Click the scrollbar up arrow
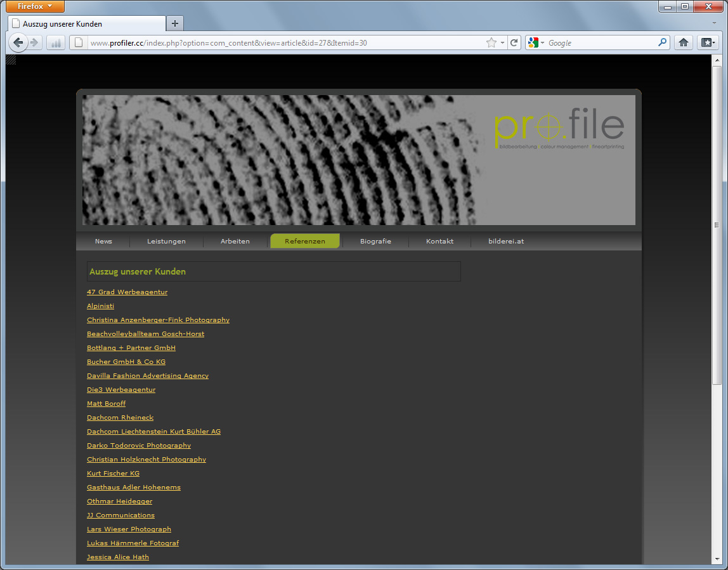 click(717, 60)
